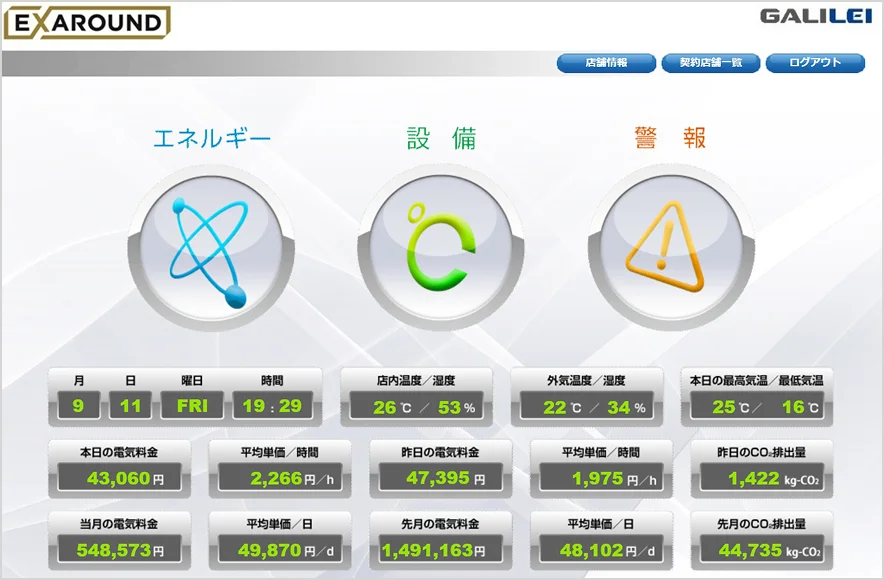Open 契約店舗一覧 contracted store list

click(x=710, y=63)
